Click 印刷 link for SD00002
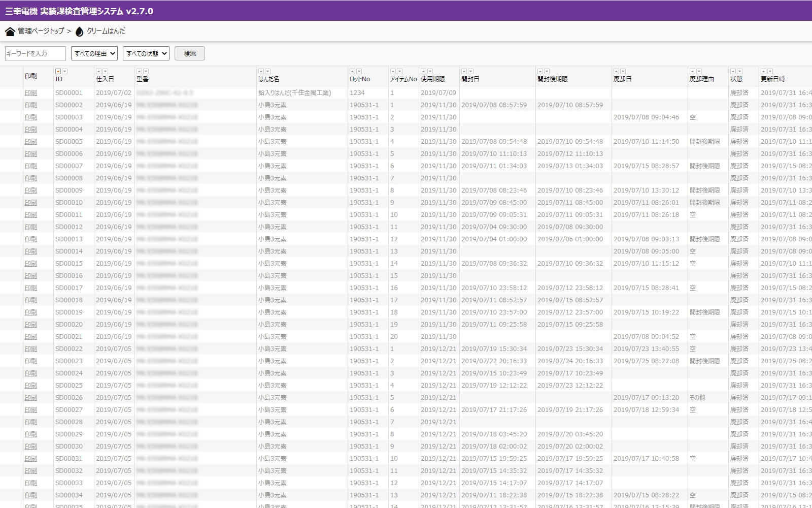This screenshot has width=812, height=508. click(x=31, y=105)
